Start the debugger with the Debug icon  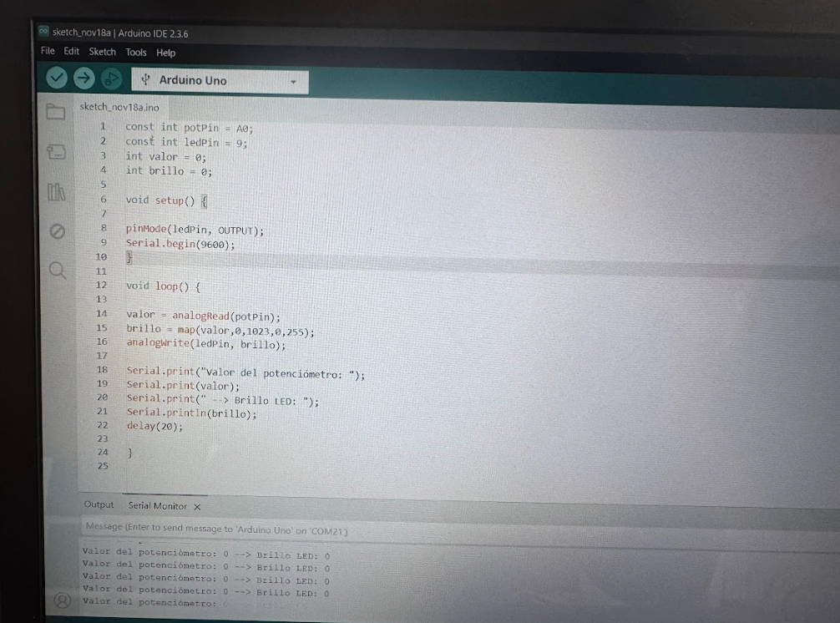coord(110,79)
